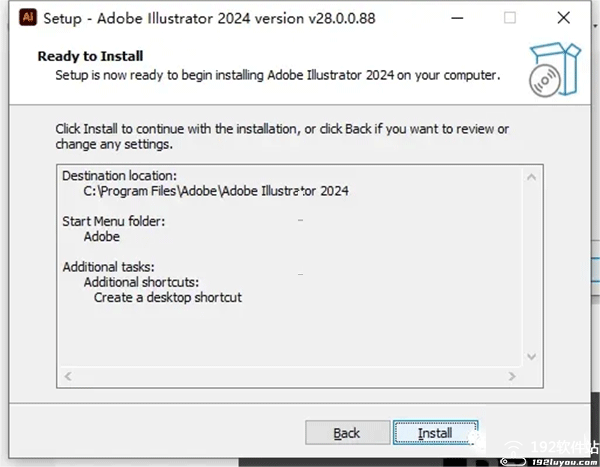Click the 'Start Menu folder:' line
Image resolution: width=600 pixels, height=467 pixels.
tap(114, 221)
